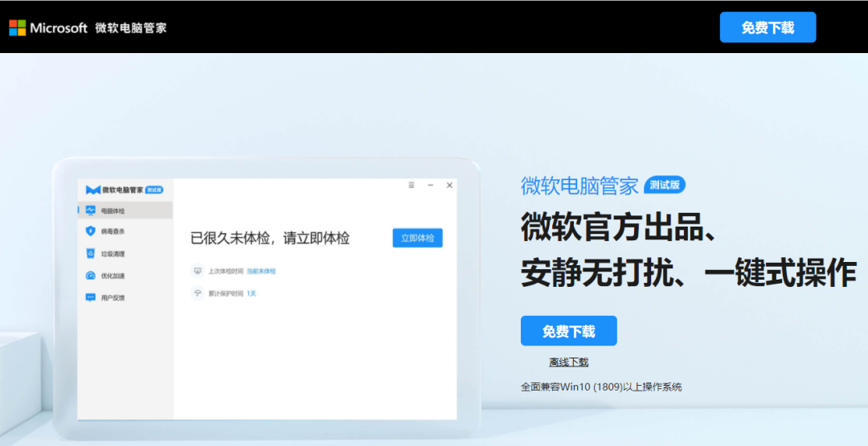Open the 优化加速 speedometer icon
868x446 pixels.
pos(91,276)
